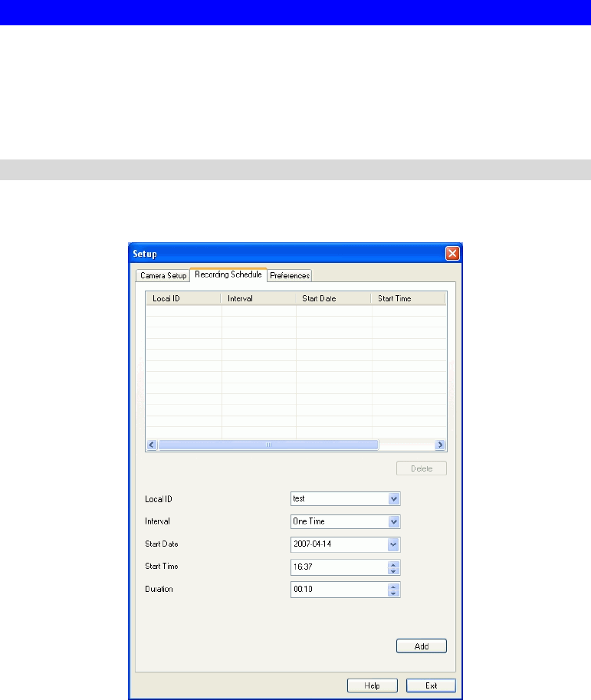Click the Add button
Screen dimensions: 591x700
[422, 646]
